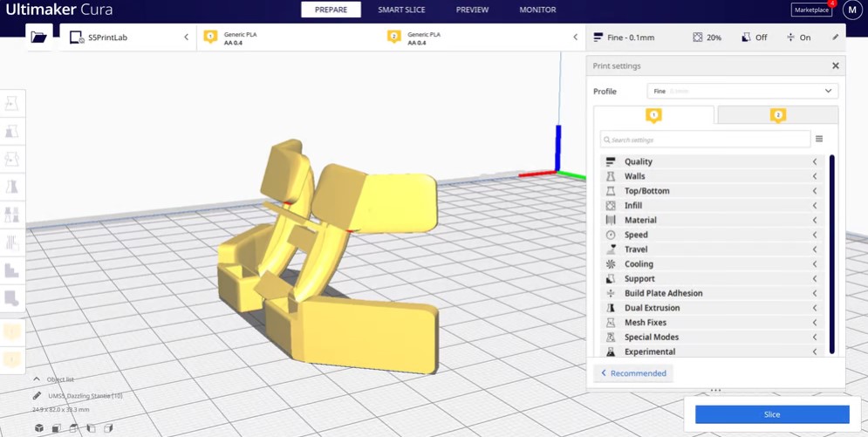Go back to Recommended settings
This screenshot has height=437, width=868.
pos(634,373)
